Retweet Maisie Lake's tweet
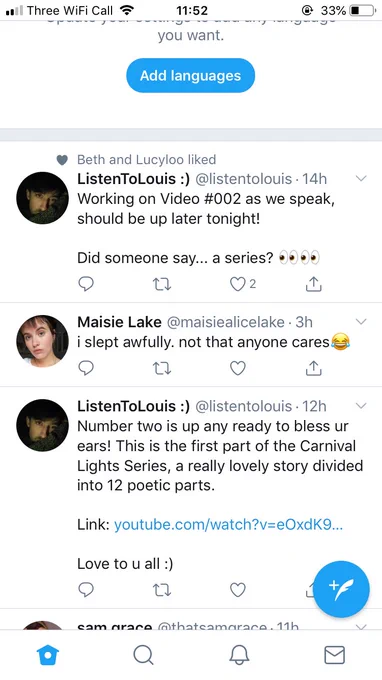 (162, 368)
